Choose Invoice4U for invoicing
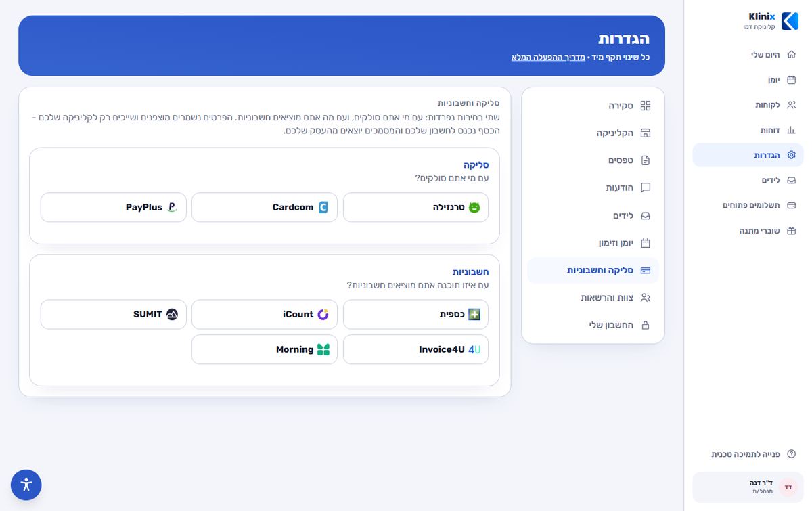The width and height of the screenshot is (812, 511). pyautogui.click(x=415, y=349)
